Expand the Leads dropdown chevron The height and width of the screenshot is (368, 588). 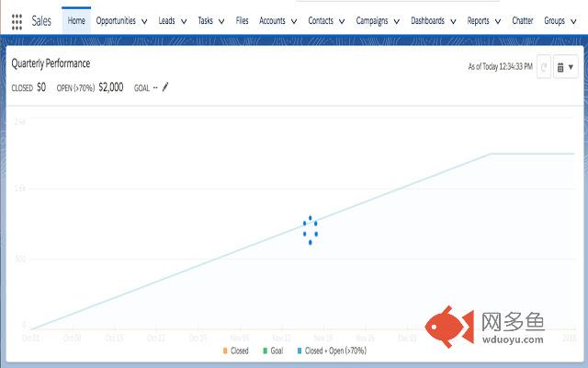[184, 22]
